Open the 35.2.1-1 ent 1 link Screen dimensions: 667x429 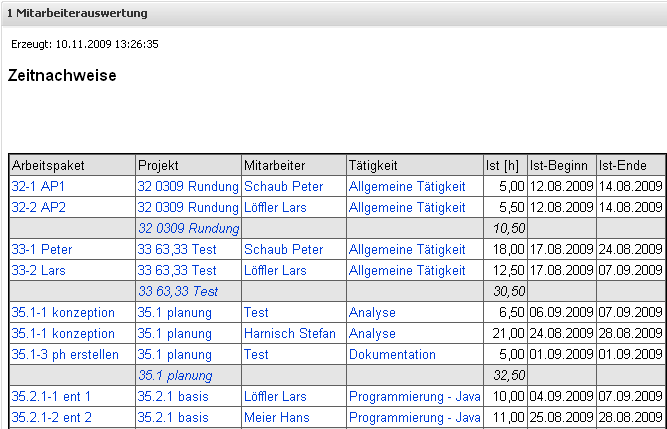click(51, 397)
